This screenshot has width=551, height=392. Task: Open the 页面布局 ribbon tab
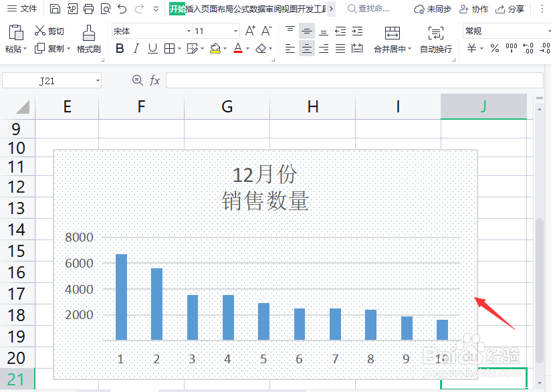tap(217, 9)
